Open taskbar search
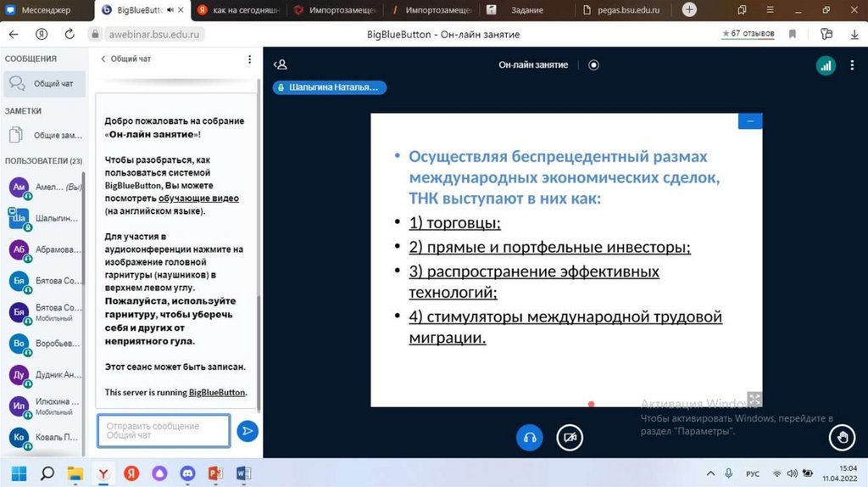868x487 pixels. pyautogui.click(x=47, y=473)
